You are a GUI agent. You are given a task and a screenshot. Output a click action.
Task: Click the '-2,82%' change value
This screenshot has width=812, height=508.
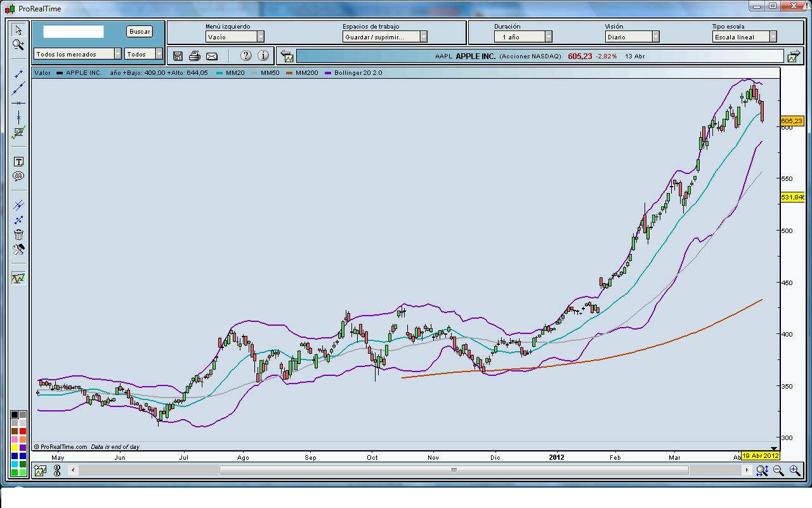(x=606, y=57)
